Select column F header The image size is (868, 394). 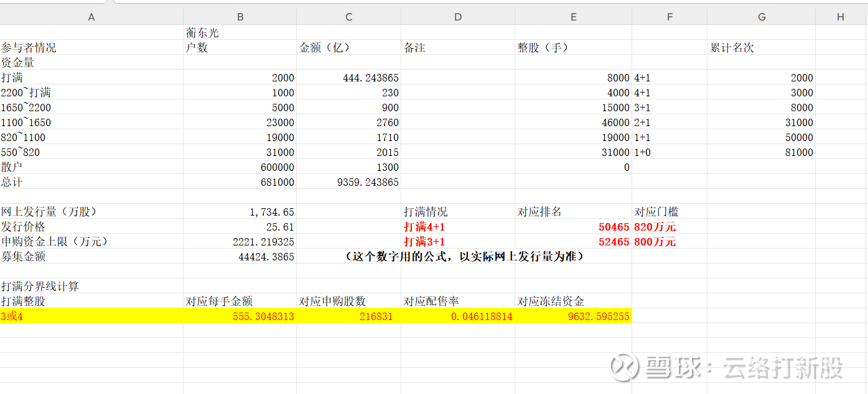[x=670, y=17]
